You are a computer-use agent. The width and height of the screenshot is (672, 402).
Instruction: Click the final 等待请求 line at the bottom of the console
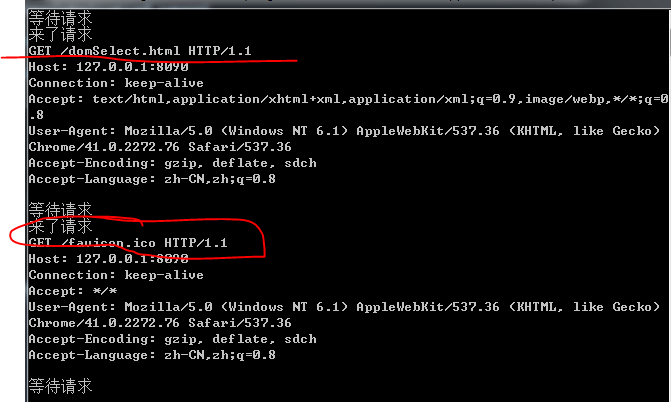click(60, 386)
